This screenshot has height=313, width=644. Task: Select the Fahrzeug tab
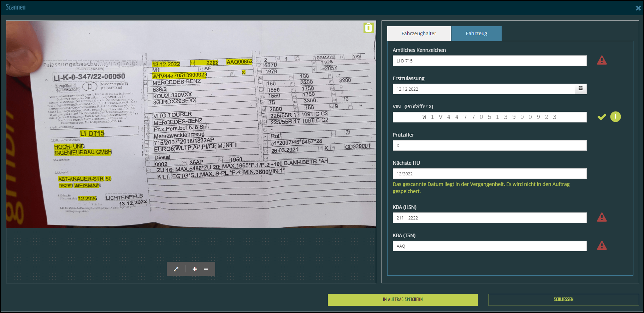point(476,34)
